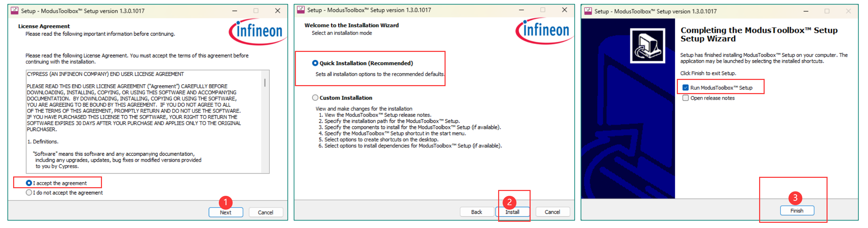The width and height of the screenshot is (868, 228).
Task: Choose Custom Installation radio button
Action: pos(315,98)
